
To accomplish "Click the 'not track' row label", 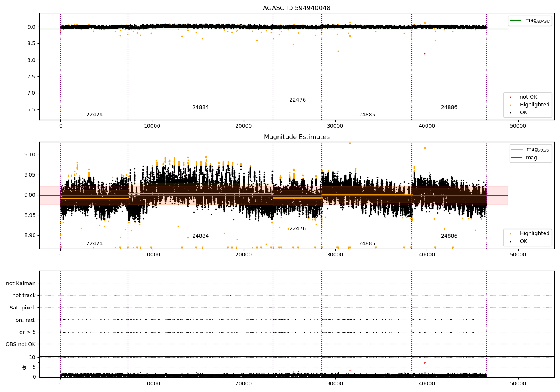I will click(x=24, y=296).
